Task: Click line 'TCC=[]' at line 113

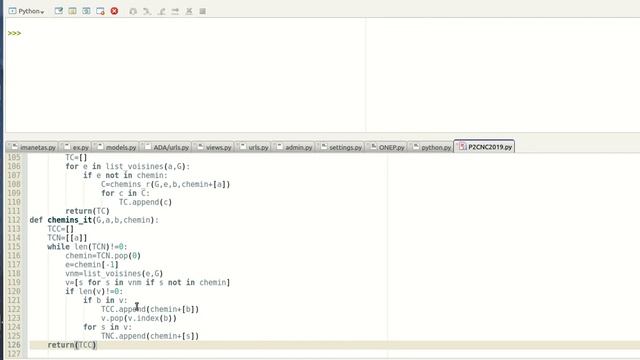Action: click(x=61, y=229)
